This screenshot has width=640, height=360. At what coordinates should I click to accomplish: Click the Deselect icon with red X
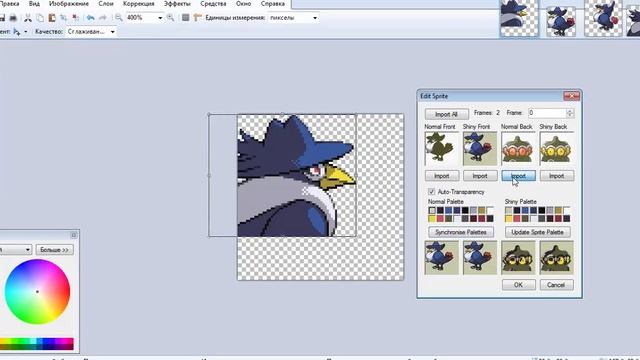click(x=76, y=18)
